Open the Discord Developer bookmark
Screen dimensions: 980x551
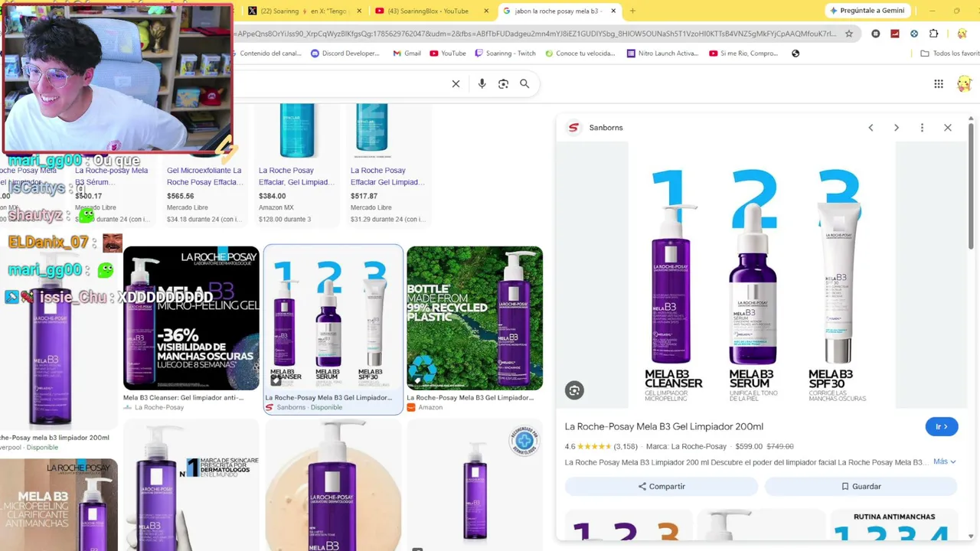[345, 54]
